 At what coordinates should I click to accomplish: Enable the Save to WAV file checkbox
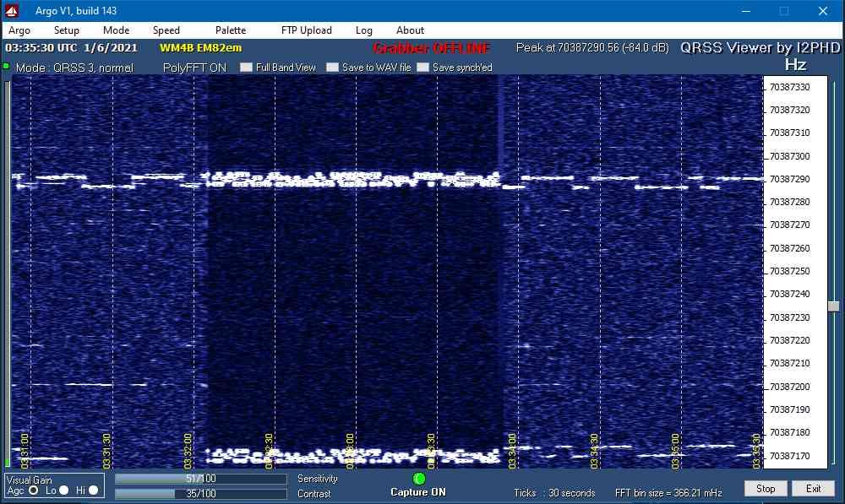point(332,68)
